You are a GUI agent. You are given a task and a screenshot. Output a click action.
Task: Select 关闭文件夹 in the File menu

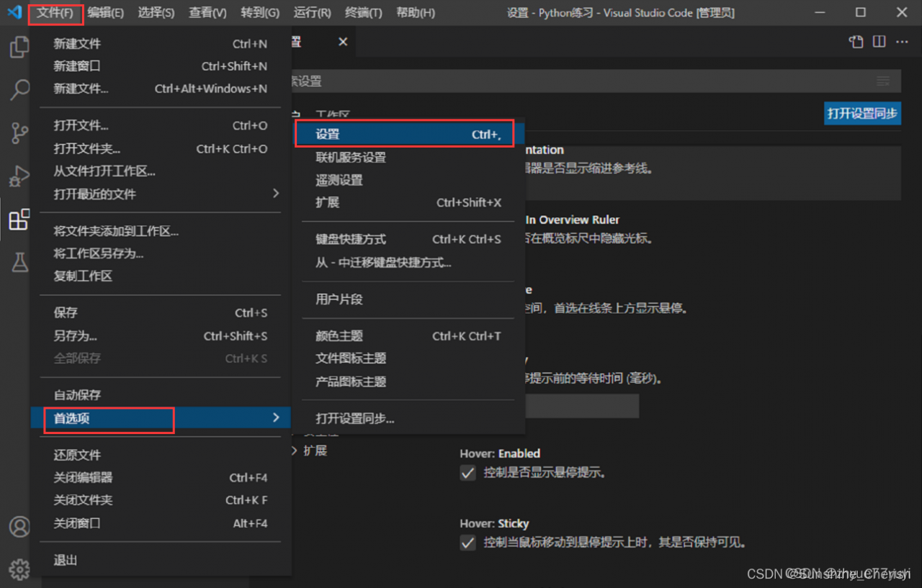click(x=161, y=499)
